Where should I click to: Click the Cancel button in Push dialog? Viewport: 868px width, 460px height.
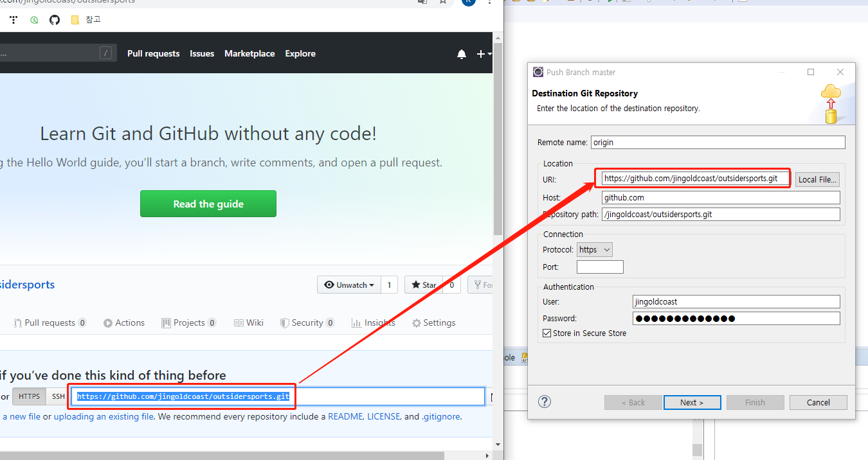pyautogui.click(x=818, y=403)
